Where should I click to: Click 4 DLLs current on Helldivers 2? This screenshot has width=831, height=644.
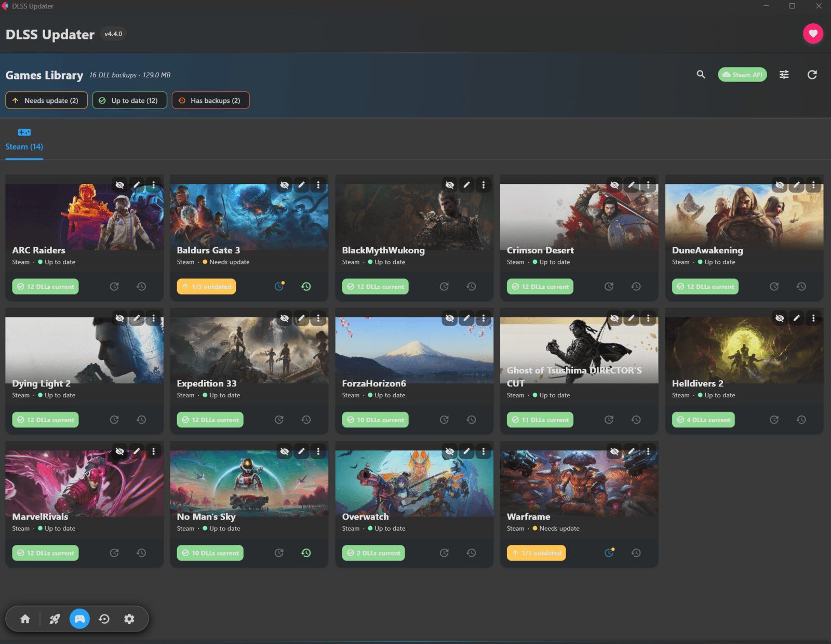point(703,420)
